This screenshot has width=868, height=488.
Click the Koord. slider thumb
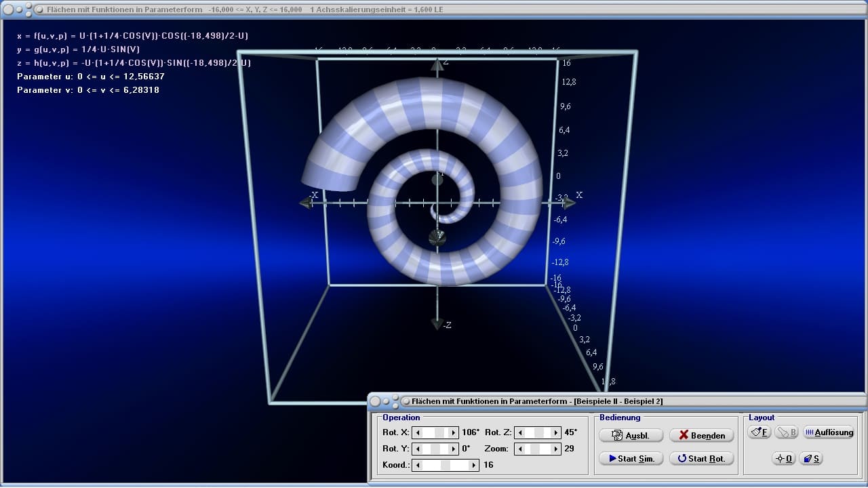point(446,465)
